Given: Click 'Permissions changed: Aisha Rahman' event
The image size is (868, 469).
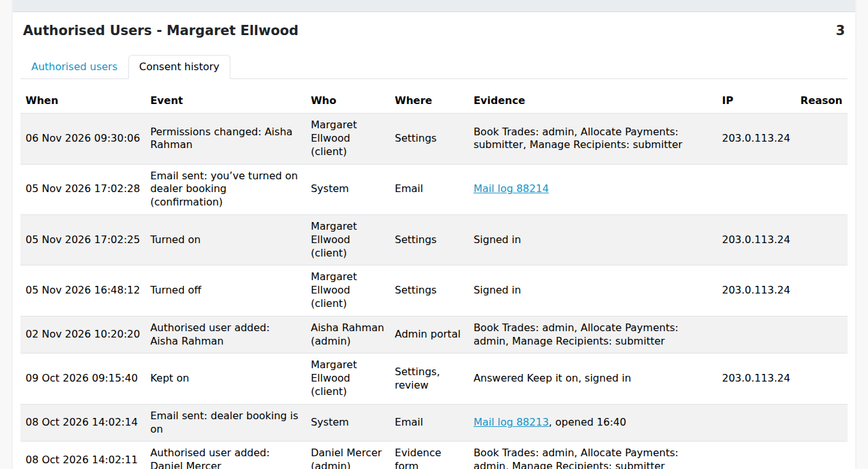Looking at the screenshot, I should pyautogui.click(x=221, y=138).
